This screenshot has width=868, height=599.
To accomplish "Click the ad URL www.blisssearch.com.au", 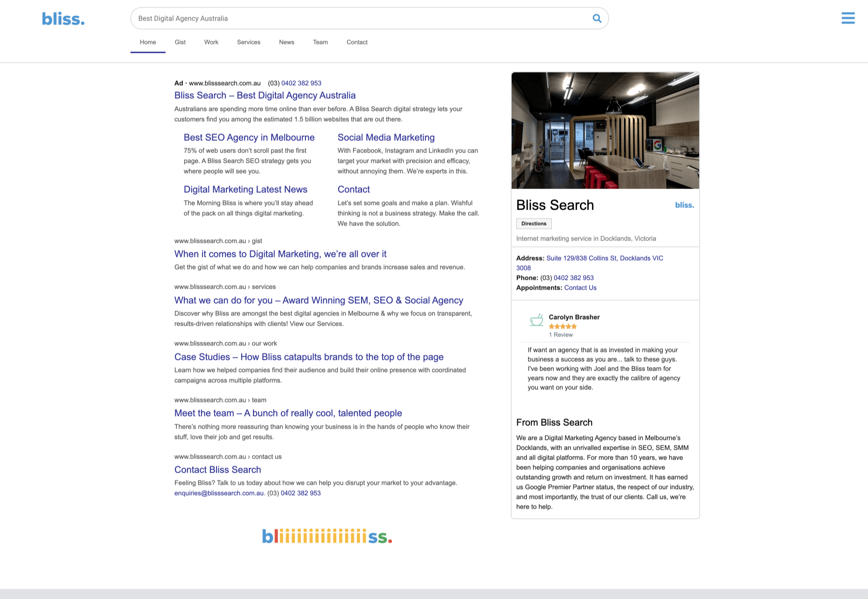I will (x=224, y=83).
